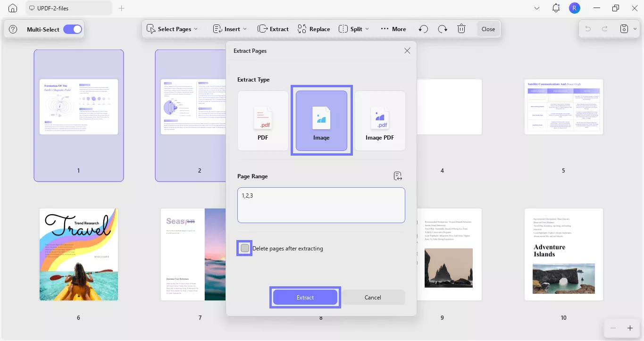Check Delete pages after extracting
This screenshot has width=644, height=341.
[x=244, y=248]
